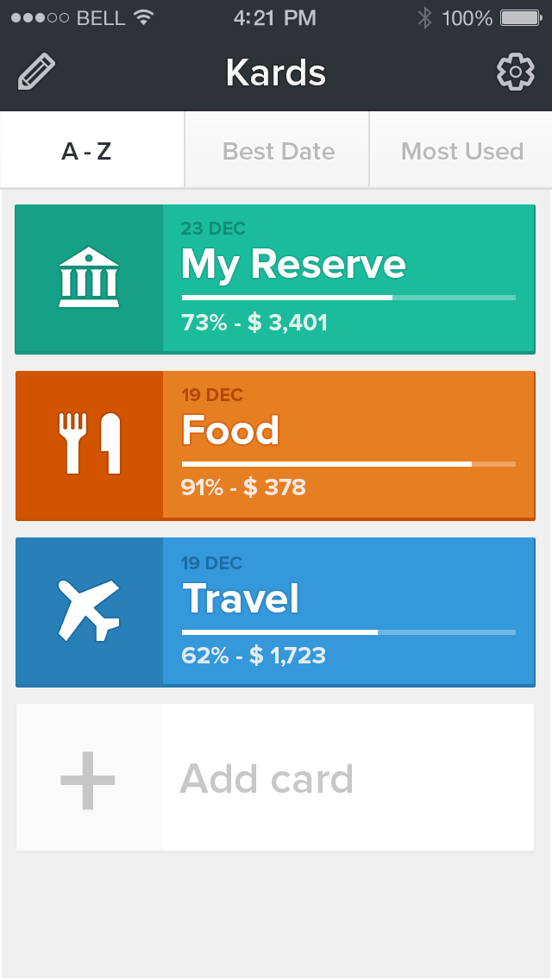
Task: Open the My Reserve card title
Action: [x=293, y=264]
